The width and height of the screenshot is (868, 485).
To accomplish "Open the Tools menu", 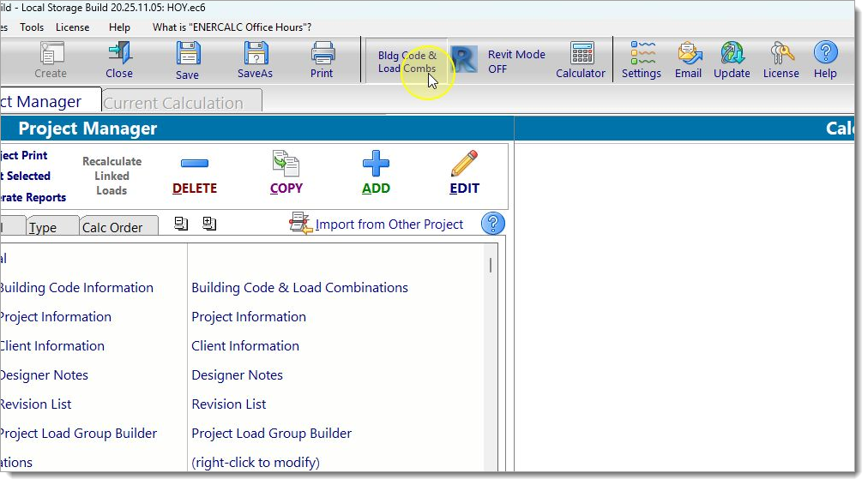I will point(32,27).
